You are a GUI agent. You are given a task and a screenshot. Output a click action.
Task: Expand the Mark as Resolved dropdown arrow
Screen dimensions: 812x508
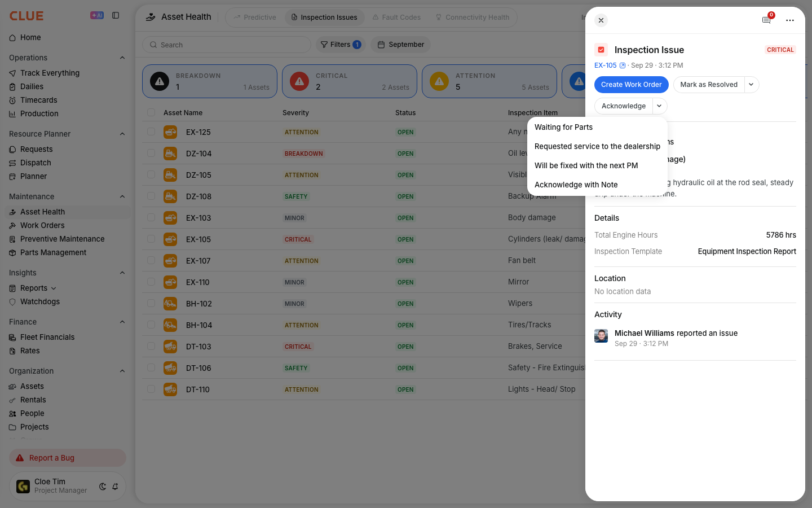[x=752, y=85]
